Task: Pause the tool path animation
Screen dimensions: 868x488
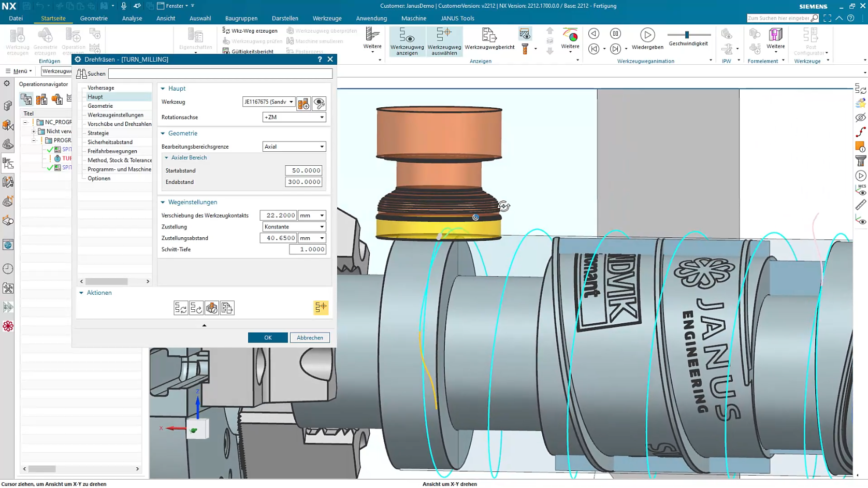Action: (615, 34)
